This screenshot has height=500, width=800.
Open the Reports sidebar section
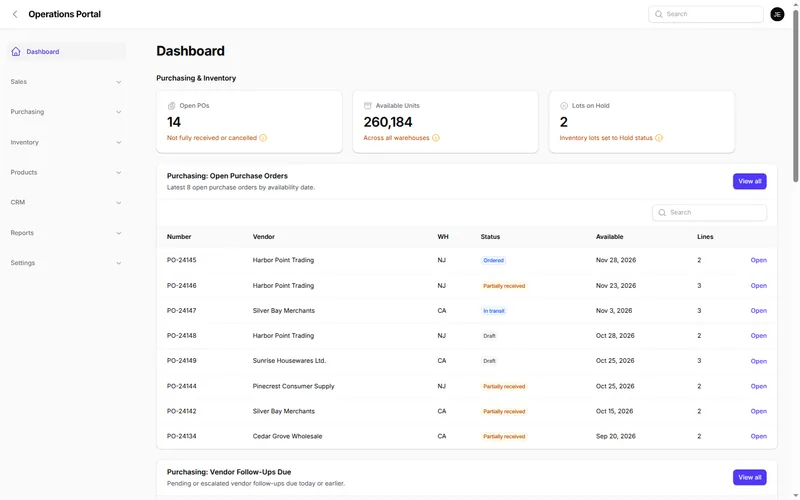tap(66, 233)
